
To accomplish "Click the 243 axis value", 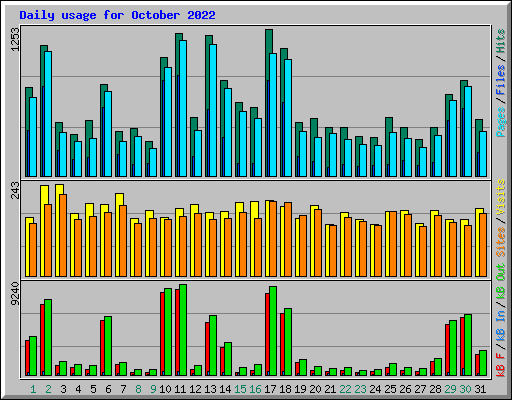I will click(15, 190).
